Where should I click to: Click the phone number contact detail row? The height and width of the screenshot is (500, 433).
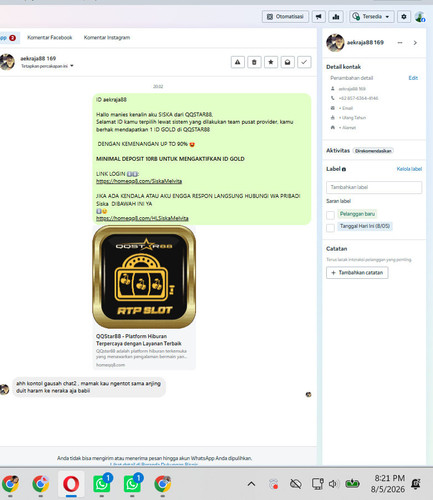click(x=354, y=98)
